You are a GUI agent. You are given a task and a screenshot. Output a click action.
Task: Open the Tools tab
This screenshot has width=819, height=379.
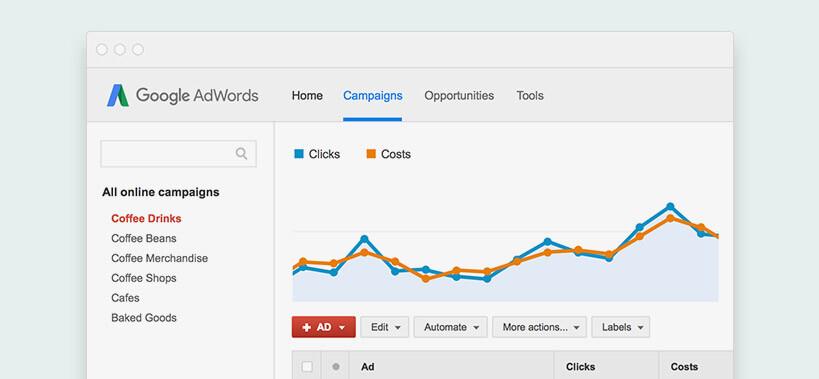530,96
